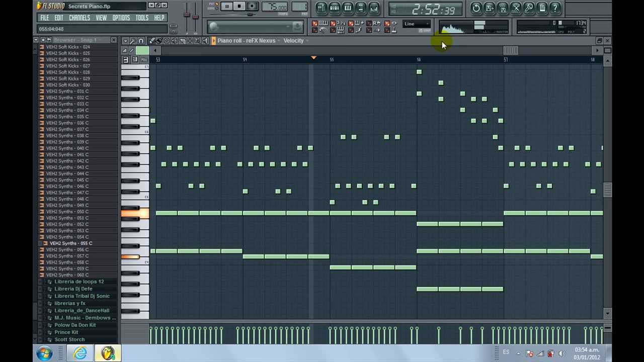Toggle the blend recorded notes option
Screen dimensions: 644x362
point(357,23)
